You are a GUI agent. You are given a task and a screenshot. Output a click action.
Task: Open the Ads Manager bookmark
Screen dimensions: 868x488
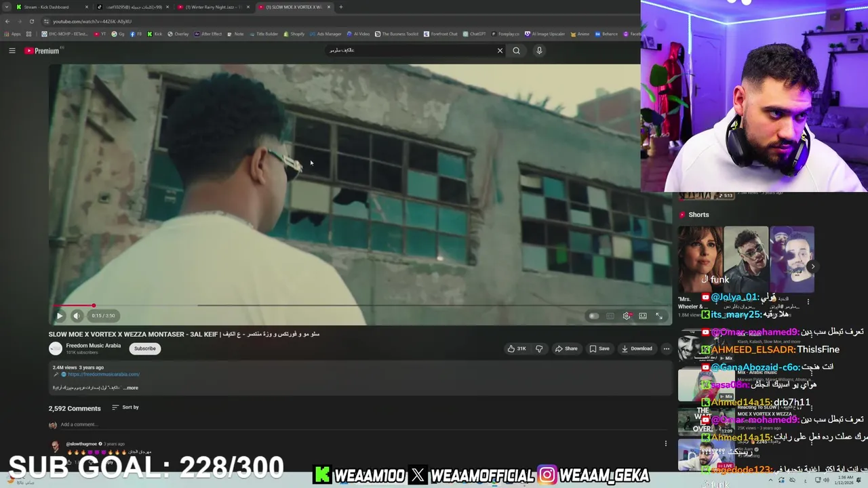pos(325,34)
